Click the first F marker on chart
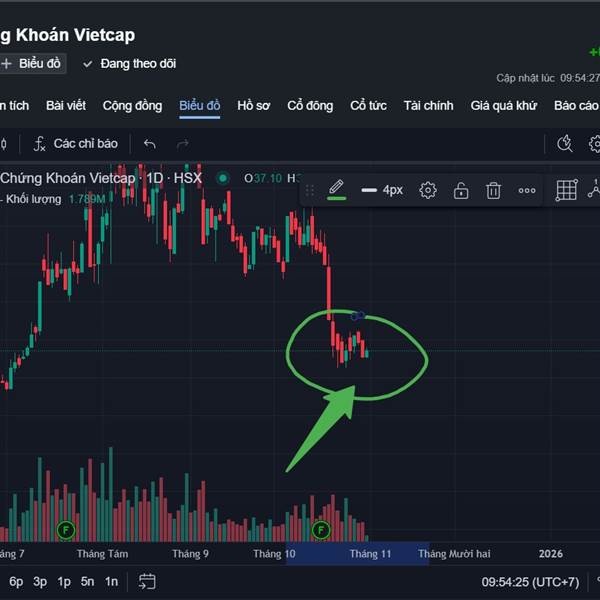This screenshot has height=600, width=600. tap(67, 529)
